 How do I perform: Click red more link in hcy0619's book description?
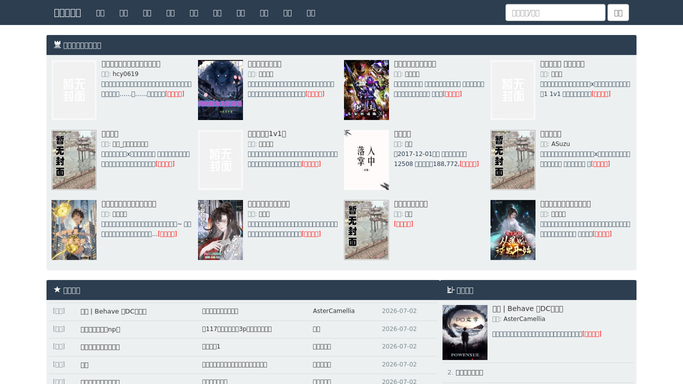[174, 94]
